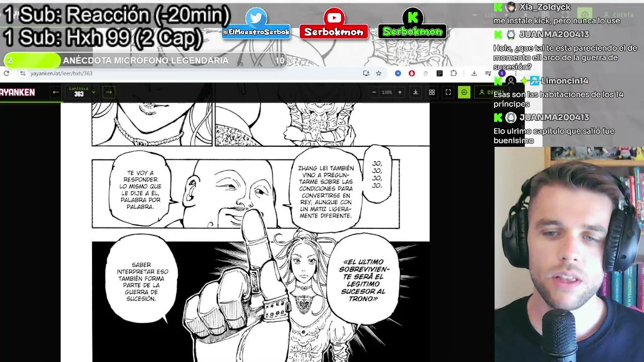Click the 'Jo, jo, jo, jo.' speech bubble
This screenshot has width=644, height=362.
pyautogui.click(x=377, y=174)
